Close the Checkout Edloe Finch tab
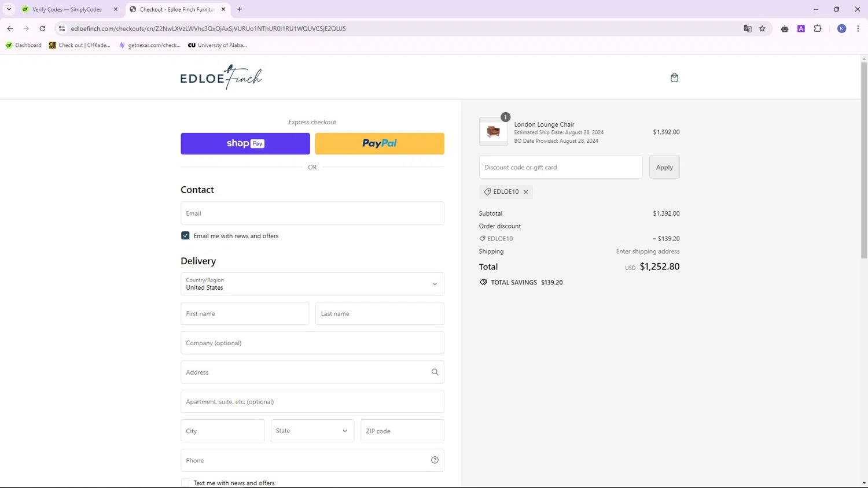 click(223, 9)
